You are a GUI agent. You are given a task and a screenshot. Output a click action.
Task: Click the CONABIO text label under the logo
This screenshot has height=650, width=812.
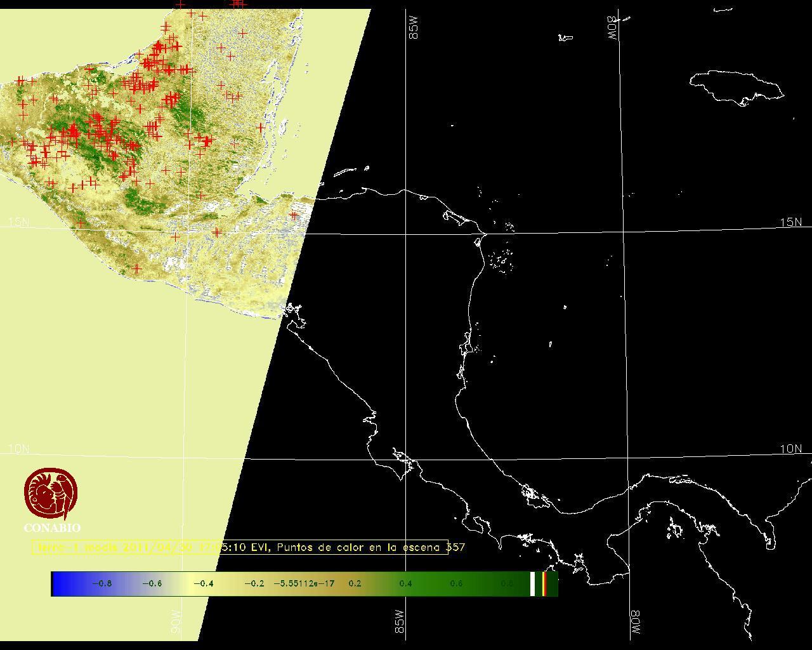point(52,527)
